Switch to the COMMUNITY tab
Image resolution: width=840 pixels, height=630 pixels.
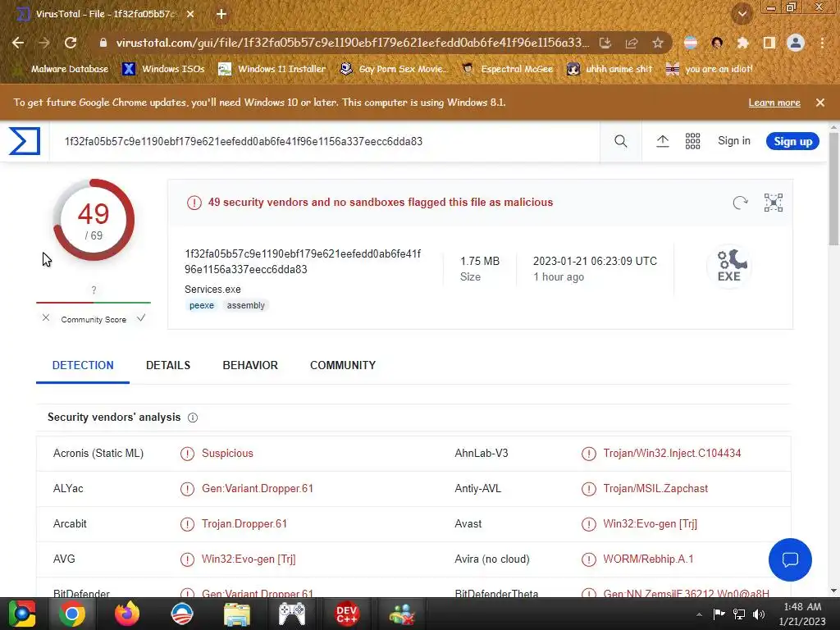[343, 365]
